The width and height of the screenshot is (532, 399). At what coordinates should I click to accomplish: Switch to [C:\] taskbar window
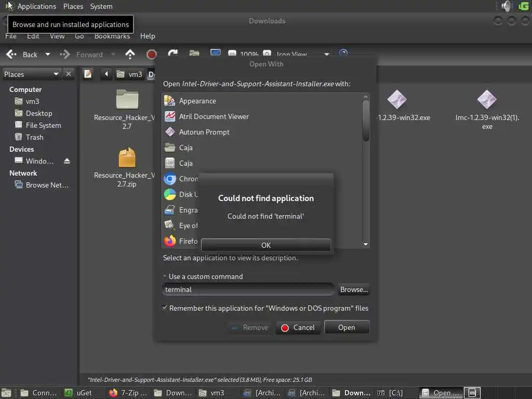(390, 393)
